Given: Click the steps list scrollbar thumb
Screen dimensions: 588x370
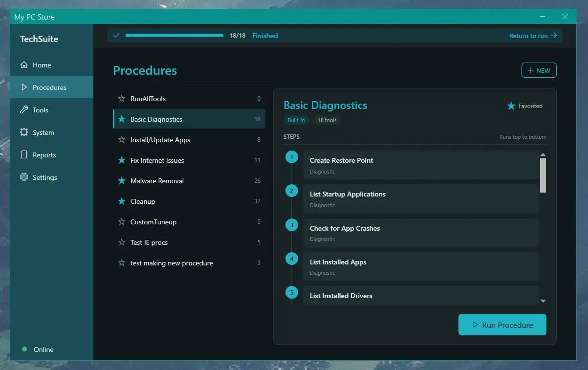Looking at the screenshot, I should 543,175.
